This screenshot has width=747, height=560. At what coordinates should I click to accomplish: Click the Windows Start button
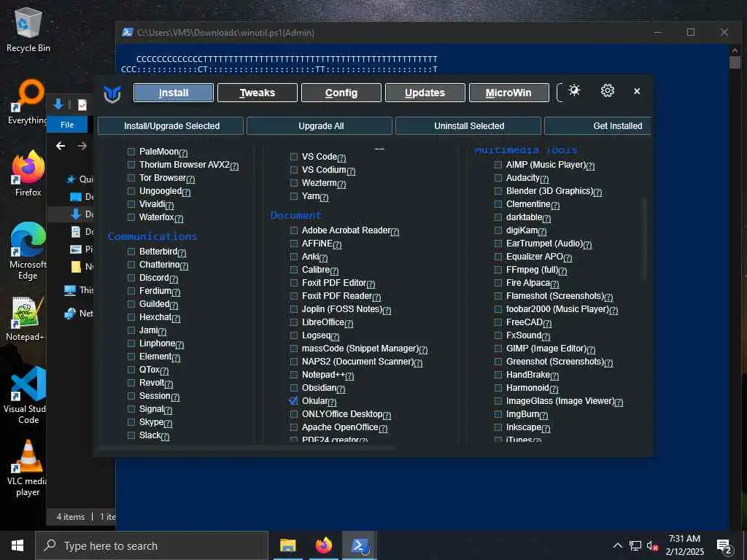(x=18, y=545)
